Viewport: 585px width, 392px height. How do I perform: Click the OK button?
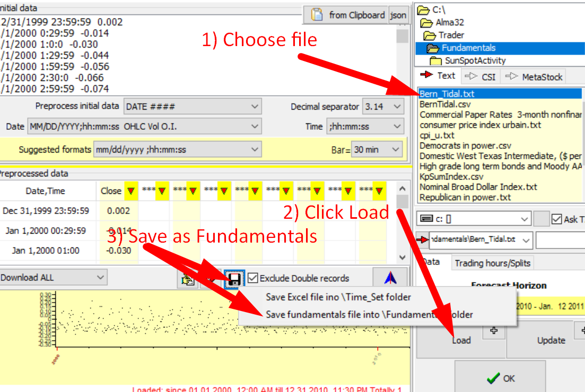(x=500, y=378)
